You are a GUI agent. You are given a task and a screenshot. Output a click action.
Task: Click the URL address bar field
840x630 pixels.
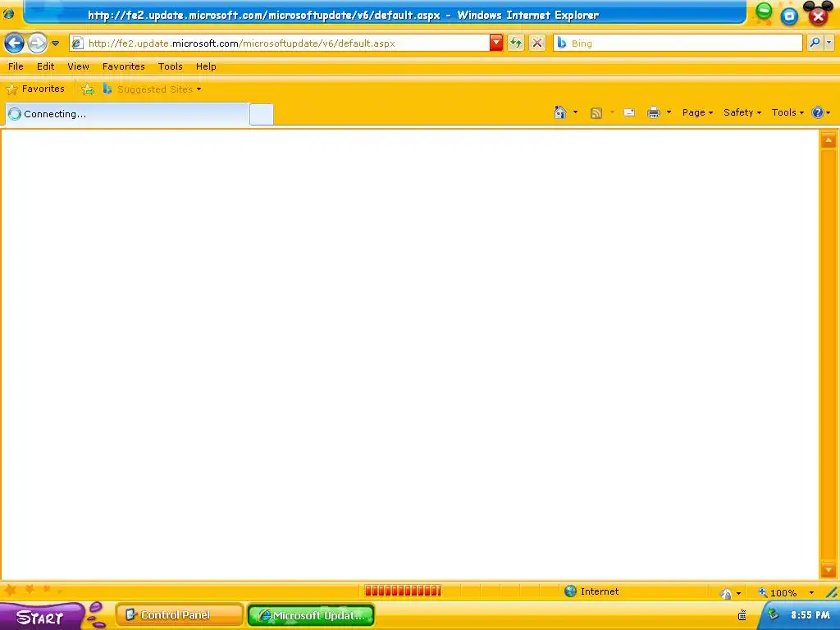tap(280, 43)
